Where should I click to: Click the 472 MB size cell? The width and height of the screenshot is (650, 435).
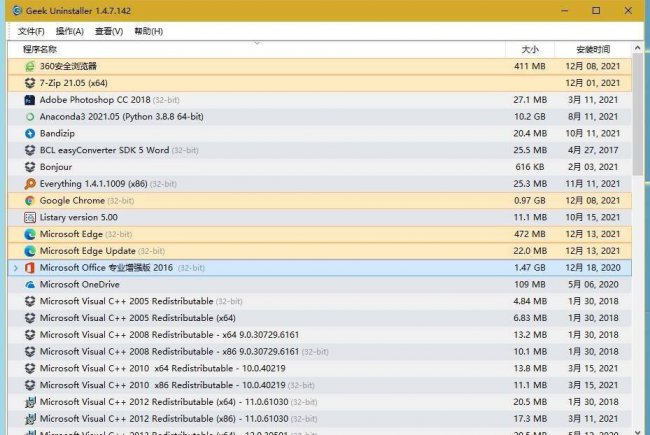530,234
